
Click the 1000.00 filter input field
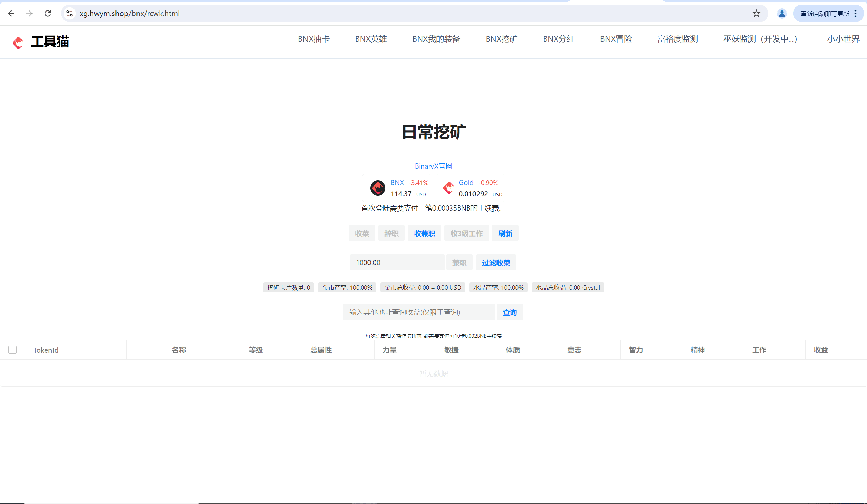[x=397, y=263]
